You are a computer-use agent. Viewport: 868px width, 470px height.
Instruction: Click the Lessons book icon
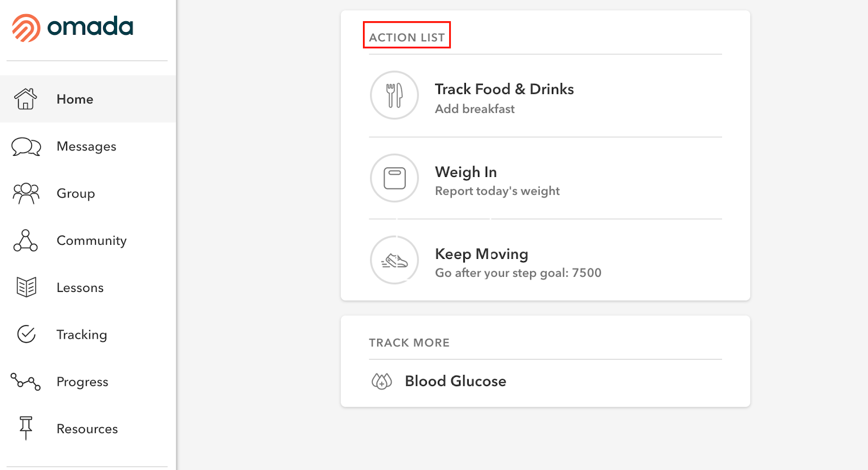26,287
